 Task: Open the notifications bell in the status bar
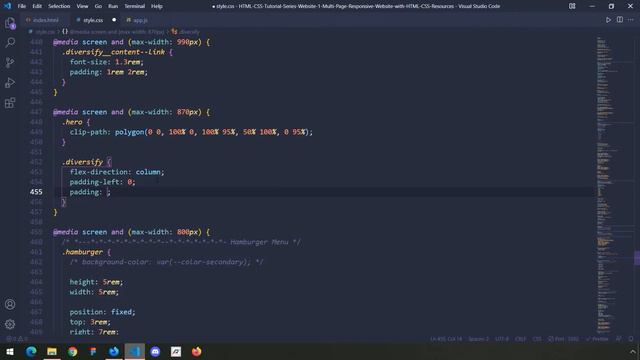631,339
